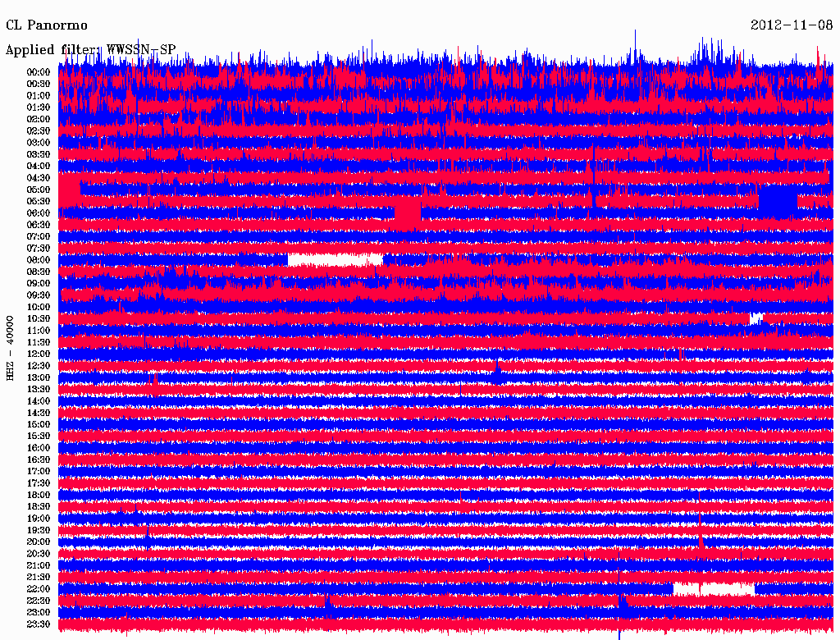Click the 2012-11-08 date label
Screen dimensions: 840x640
click(x=792, y=25)
